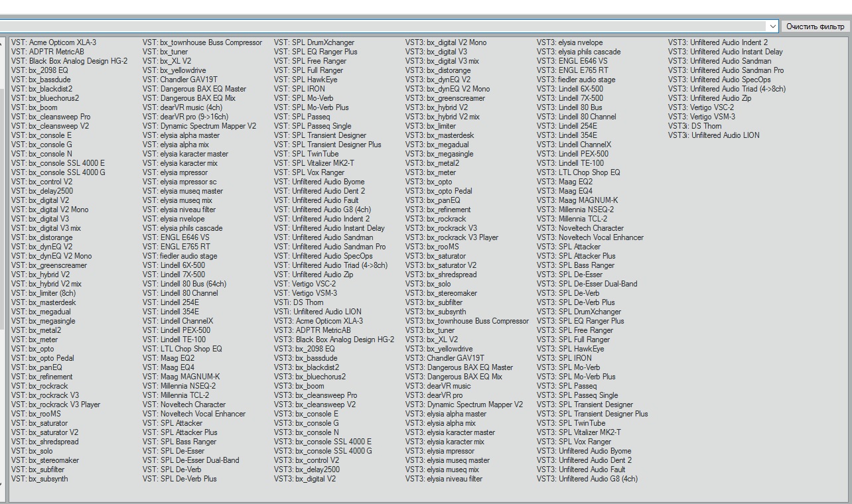
Task: Select VST3: elysia mpressor
Action: click(440, 451)
